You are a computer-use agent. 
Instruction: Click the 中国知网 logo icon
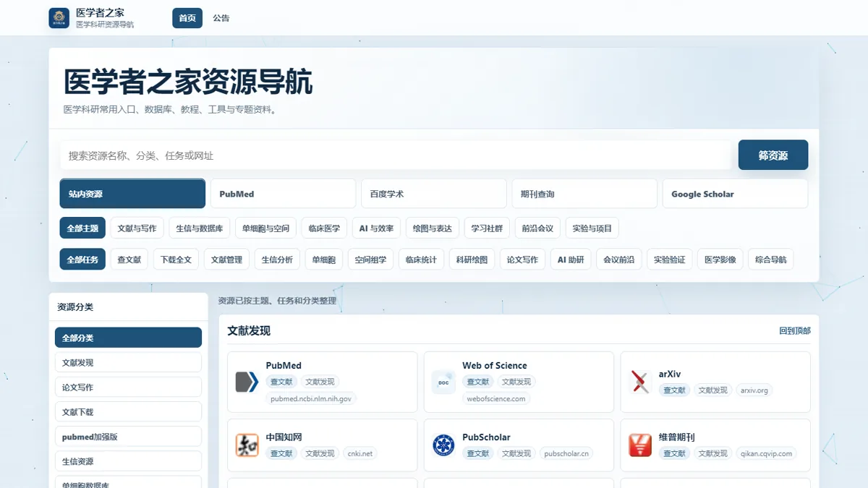click(x=247, y=445)
